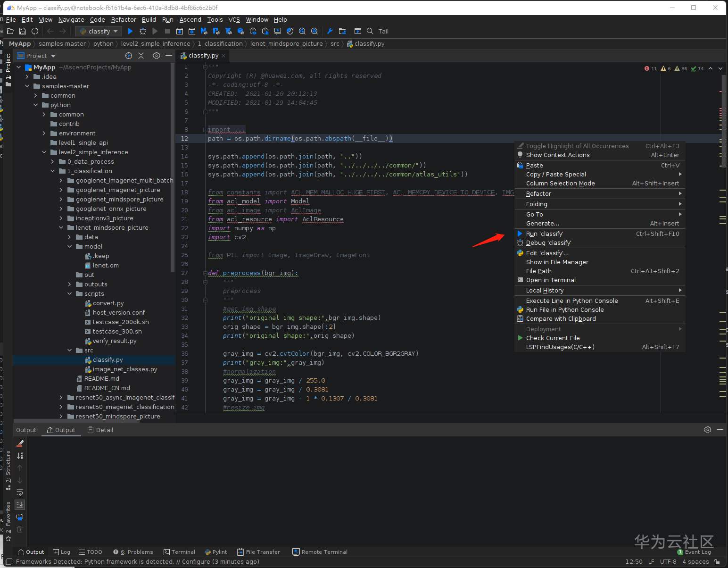Open the Output panel gear settings
This screenshot has width=728, height=568.
(707, 430)
